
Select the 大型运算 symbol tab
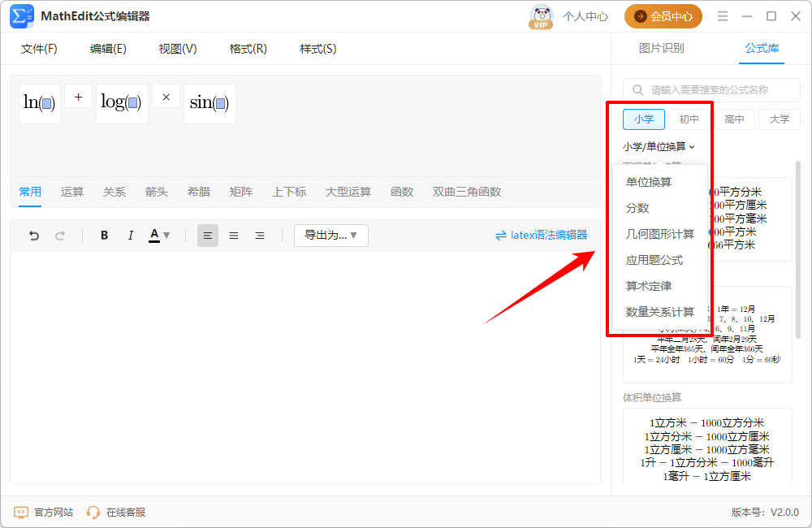(x=348, y=193)
